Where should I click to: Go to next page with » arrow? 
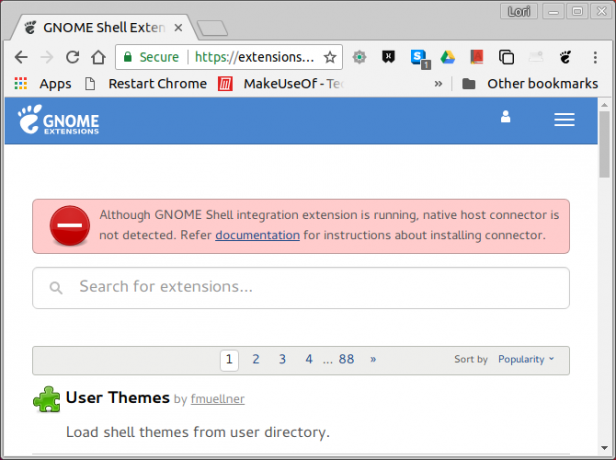373,359
